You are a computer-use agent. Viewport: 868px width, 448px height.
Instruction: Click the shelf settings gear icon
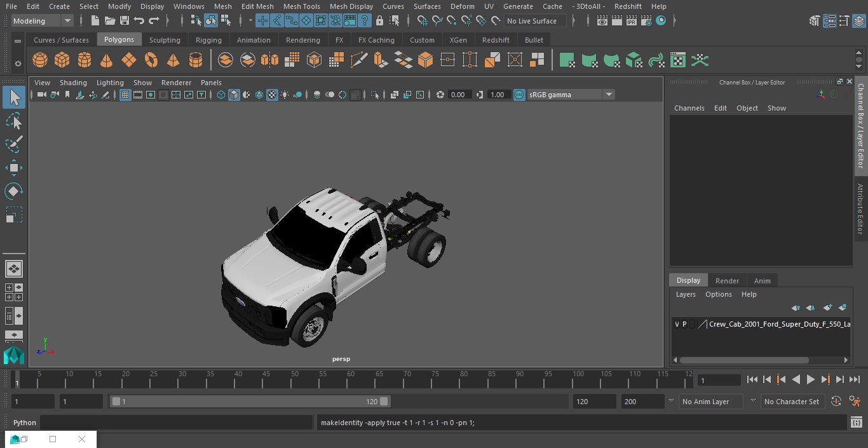18,63
